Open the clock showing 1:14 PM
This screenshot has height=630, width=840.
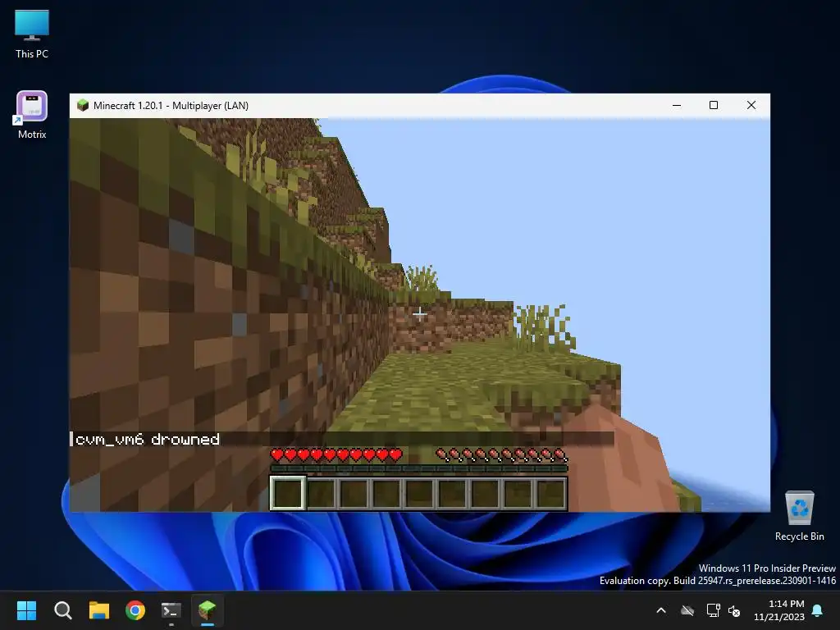pyautogui.click(x=779, y=610)
